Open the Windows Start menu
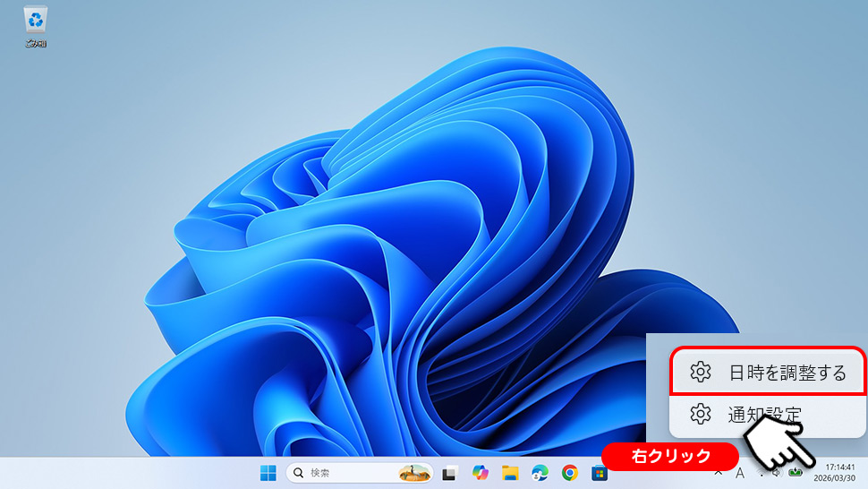This screenshot has height=489, width=868. 268,473
